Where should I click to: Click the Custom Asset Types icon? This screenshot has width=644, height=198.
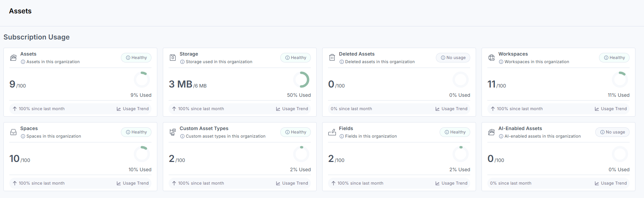(173, 132)
